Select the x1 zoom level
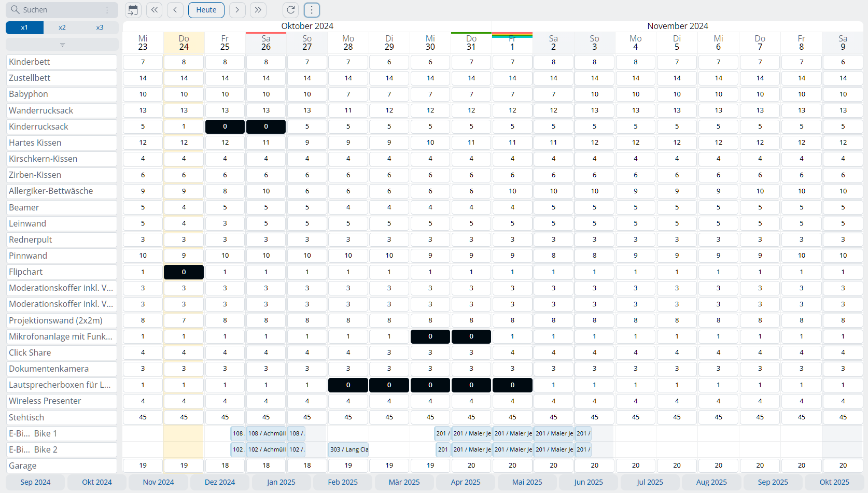This screenshot has width=868, height=493. tap(24, 27)
